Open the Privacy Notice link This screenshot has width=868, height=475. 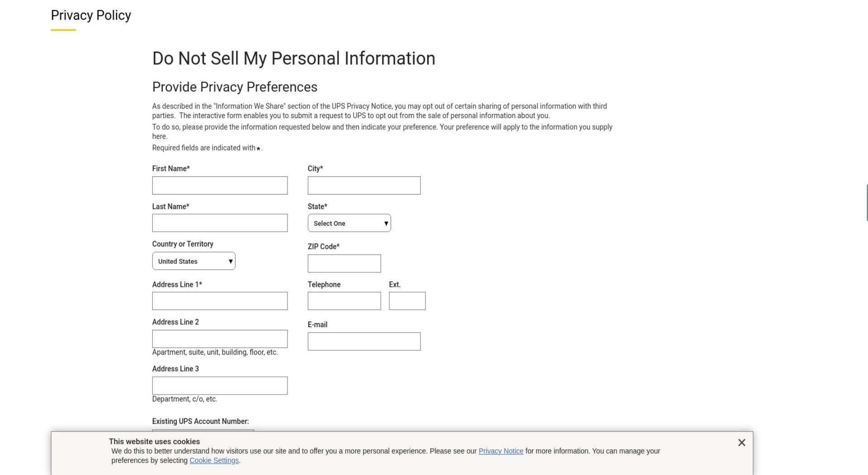tap(501, 451)
